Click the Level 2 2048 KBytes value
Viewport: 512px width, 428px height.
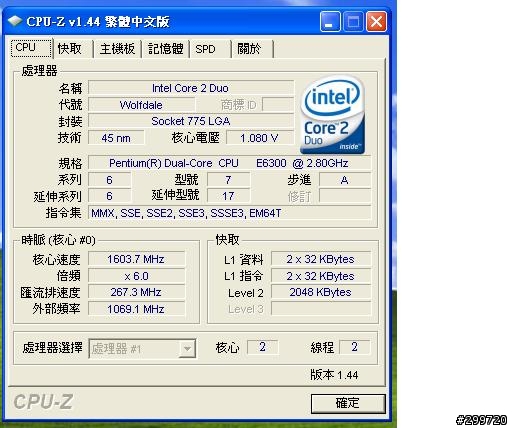pos(321,292)
